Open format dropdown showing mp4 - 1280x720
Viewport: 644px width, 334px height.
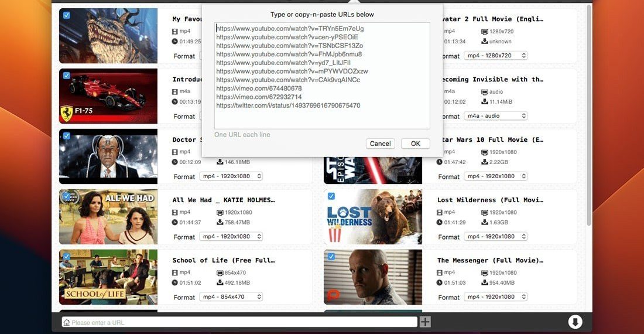[x=495, y=56]
